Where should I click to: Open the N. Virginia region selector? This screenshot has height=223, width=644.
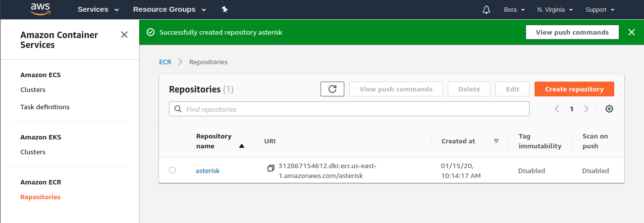coord(555,9)
